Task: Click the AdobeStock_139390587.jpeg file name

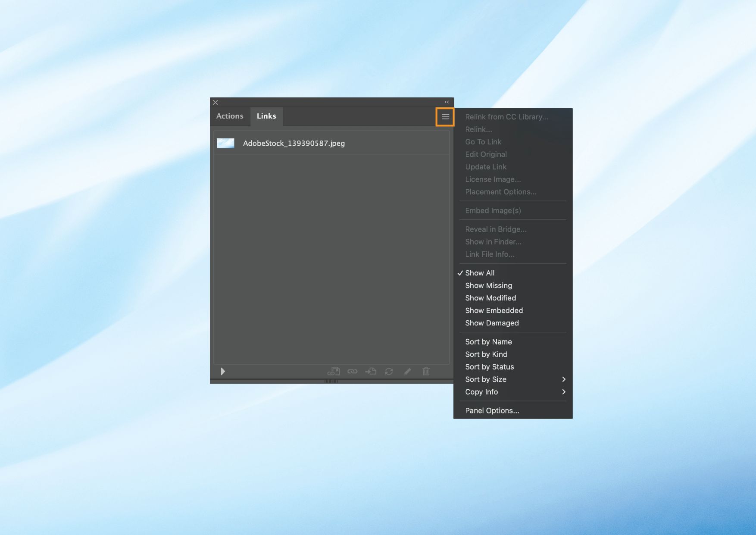Action: (294, 143)
